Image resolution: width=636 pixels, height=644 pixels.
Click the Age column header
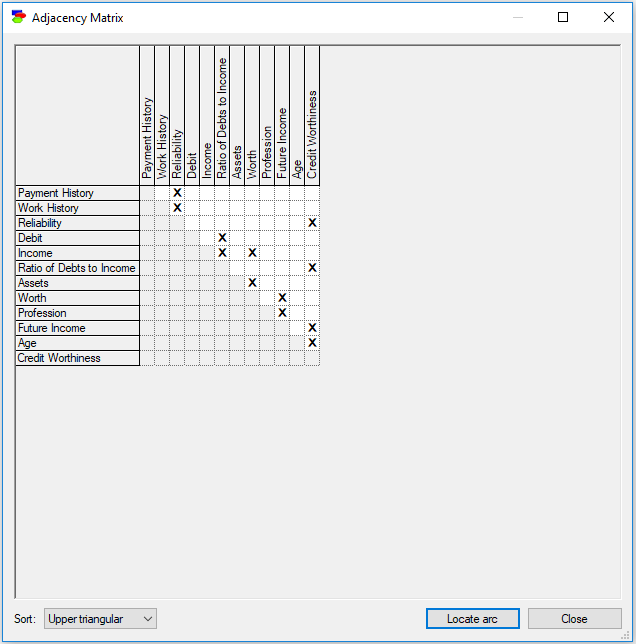pos(297,116)
